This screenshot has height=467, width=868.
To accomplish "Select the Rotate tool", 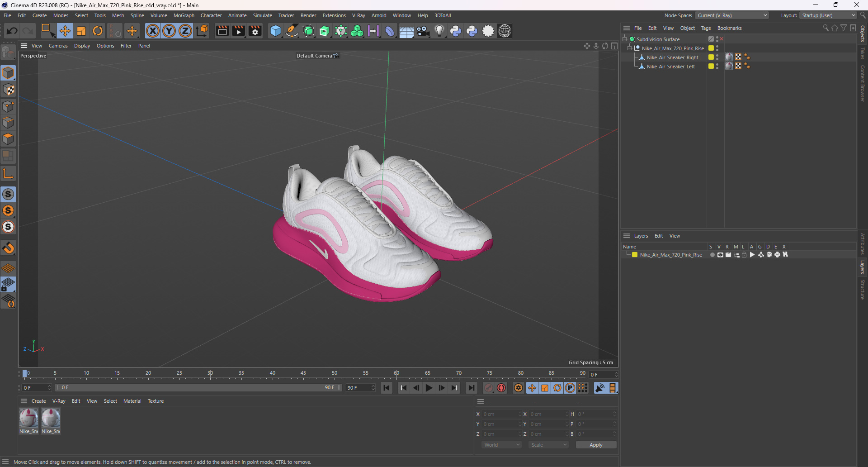I will point(98,31).
